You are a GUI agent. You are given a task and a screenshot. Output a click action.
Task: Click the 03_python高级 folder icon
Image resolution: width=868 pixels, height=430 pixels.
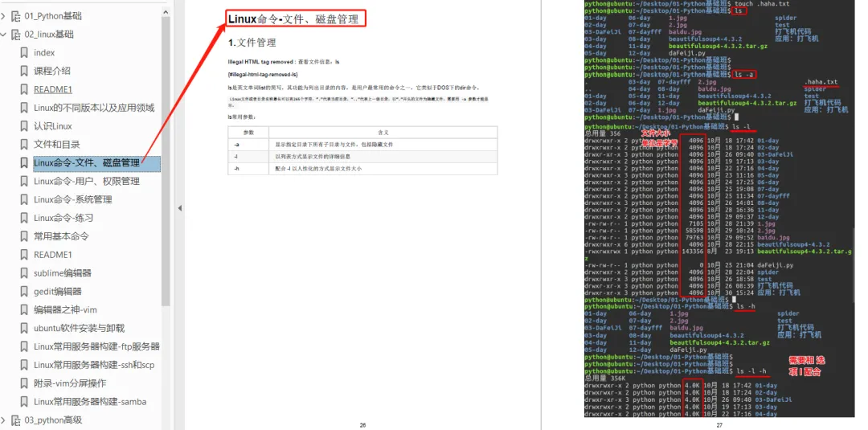click(x=15, y=420)
